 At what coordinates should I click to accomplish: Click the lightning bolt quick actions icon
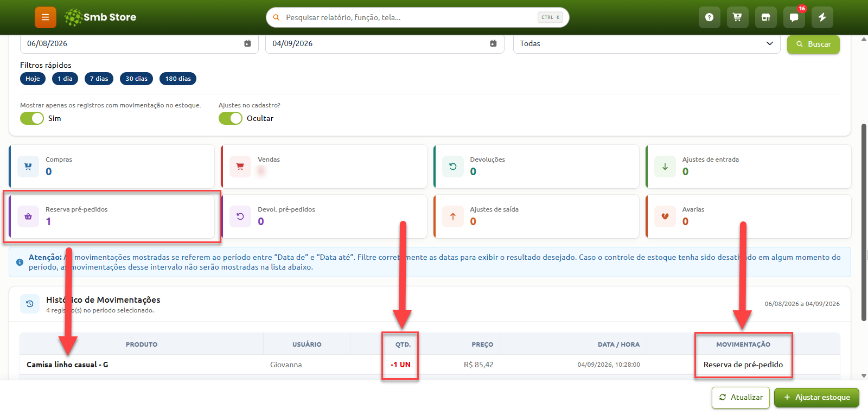[822, 17]
